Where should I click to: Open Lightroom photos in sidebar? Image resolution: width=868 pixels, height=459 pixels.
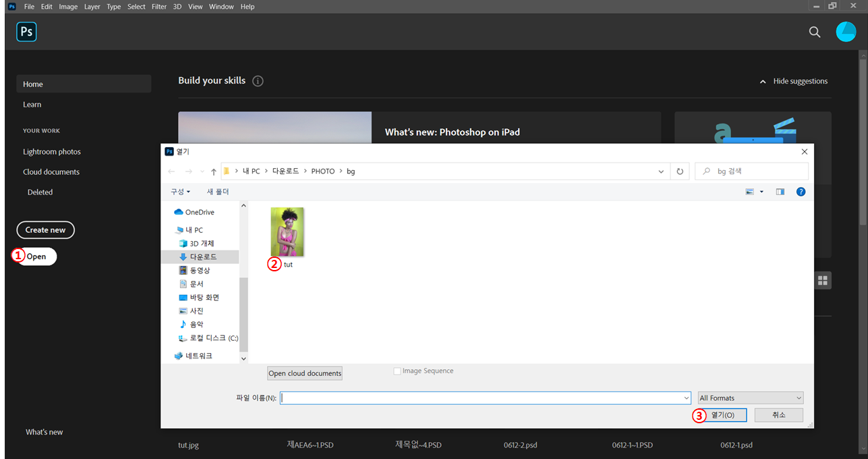pos(52,152)
